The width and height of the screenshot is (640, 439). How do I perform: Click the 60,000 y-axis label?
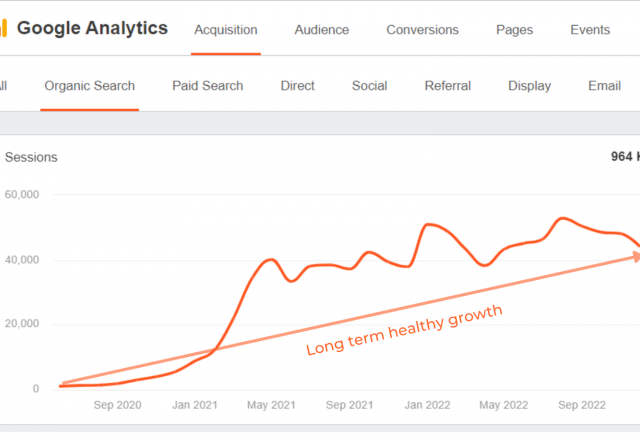(20, 195)
